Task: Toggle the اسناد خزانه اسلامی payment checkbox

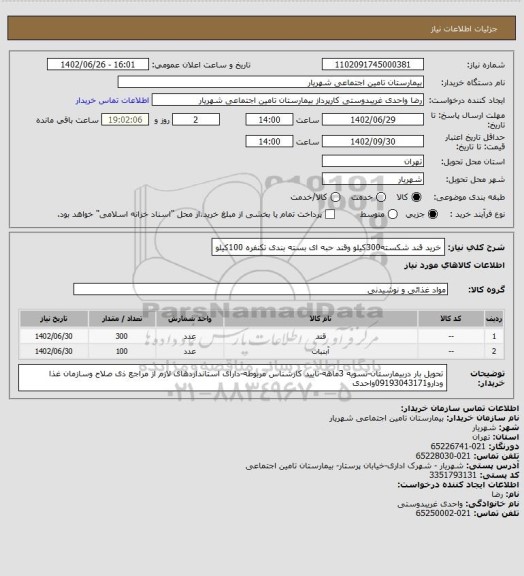Action: coord(330,214)
